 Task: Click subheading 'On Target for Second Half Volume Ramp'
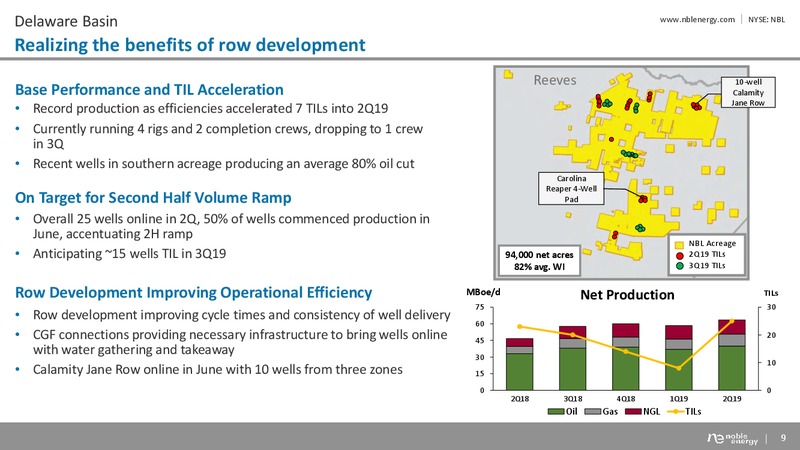click(153, 198)
